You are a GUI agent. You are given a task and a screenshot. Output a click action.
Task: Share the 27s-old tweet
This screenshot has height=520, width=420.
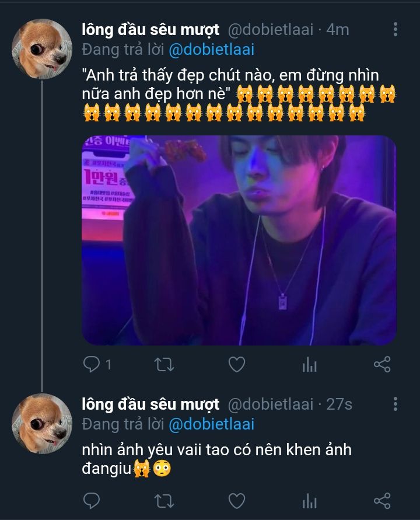pyautogui.click(x=381, y=500)
